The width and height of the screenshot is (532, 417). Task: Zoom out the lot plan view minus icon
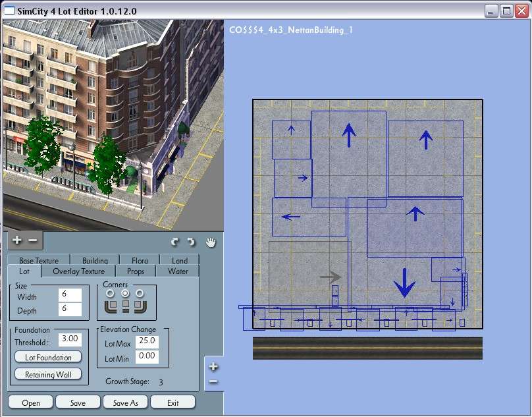(213, 381)
